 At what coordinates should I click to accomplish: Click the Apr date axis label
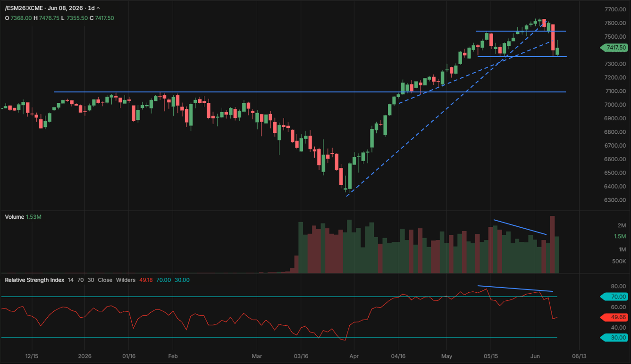(354, 356)
